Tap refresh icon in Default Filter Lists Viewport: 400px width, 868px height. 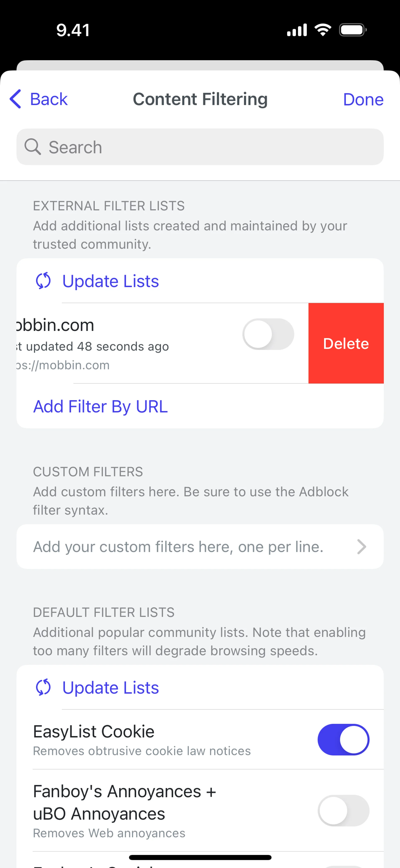click(43, 687)
